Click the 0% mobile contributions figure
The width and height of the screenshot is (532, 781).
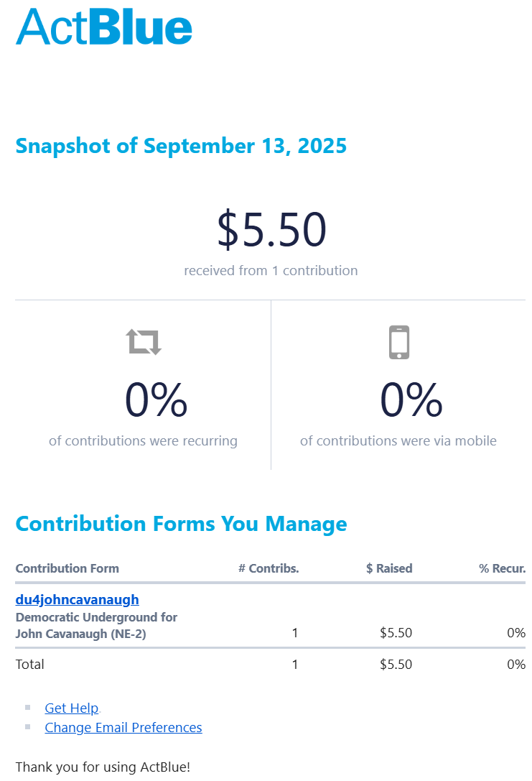[411, 400]
